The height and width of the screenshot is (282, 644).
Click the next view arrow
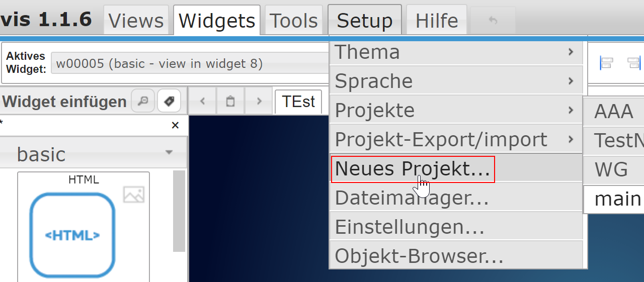(x=259, y=101)
